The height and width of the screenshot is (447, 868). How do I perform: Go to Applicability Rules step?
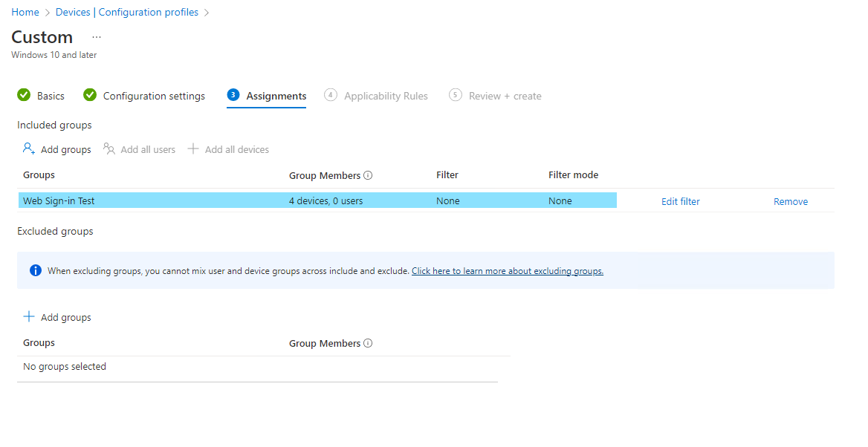point(386,96)
